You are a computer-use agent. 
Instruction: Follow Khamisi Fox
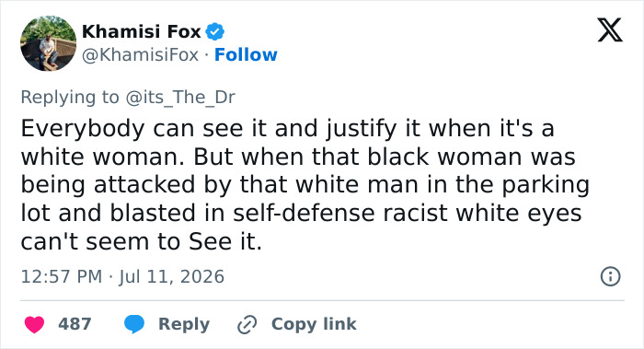(246, 54)
